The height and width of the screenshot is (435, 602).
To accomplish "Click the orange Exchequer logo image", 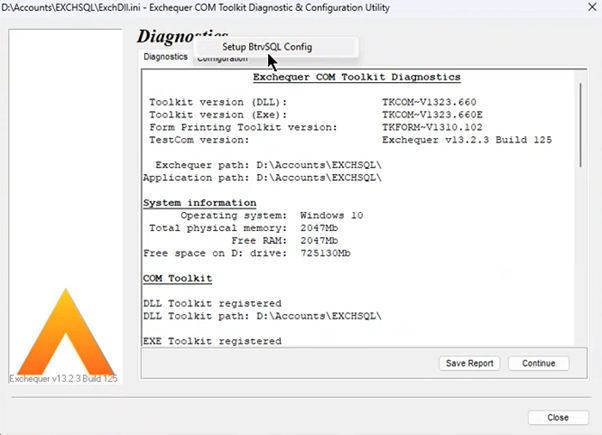I will 66,332.
